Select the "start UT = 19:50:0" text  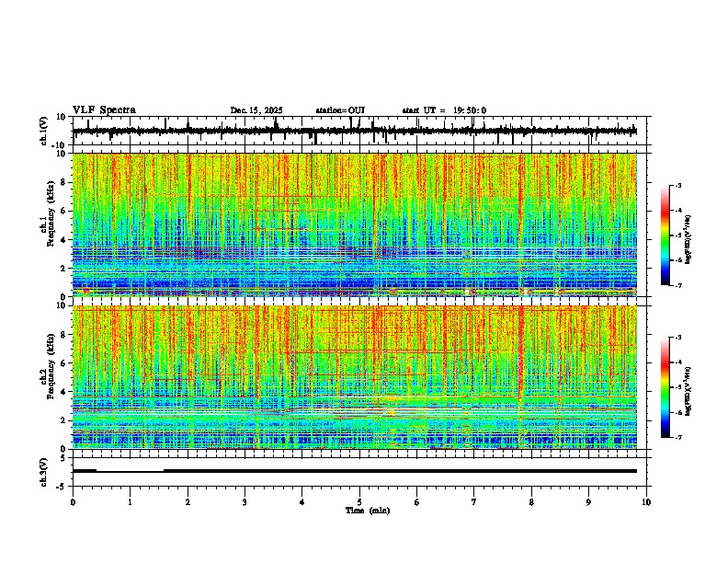pyautogui.click(x=444, y=110)
